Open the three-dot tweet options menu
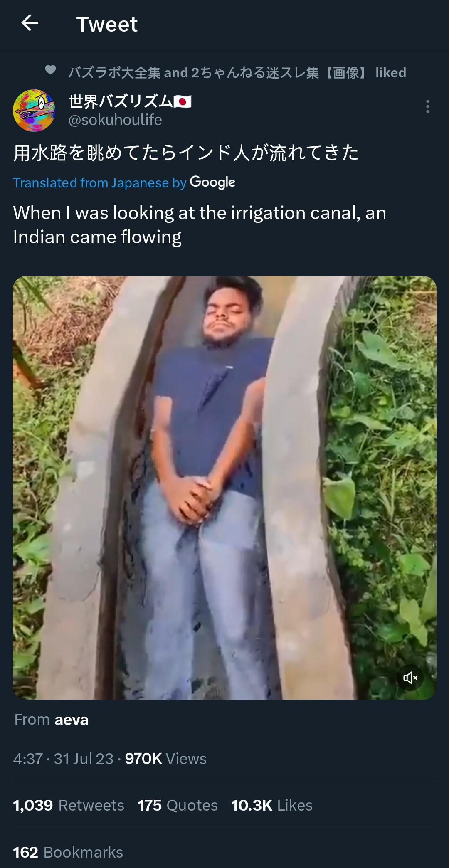Screen dimensions: 449x868 (427, 107)
